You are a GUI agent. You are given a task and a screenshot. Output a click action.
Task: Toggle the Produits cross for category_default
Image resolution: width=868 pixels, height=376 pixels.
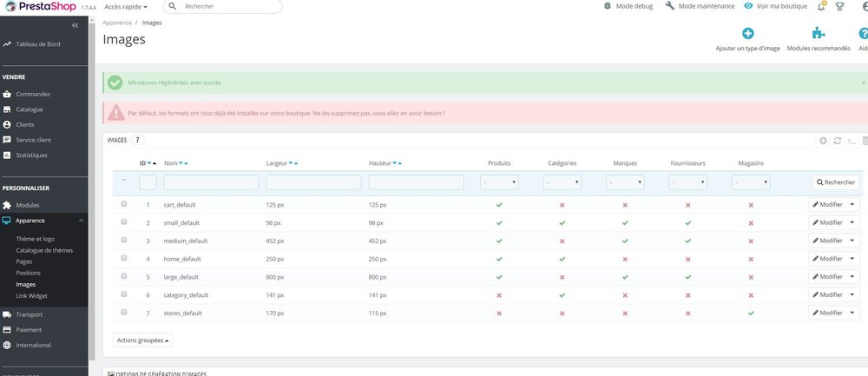click(499, 295)
